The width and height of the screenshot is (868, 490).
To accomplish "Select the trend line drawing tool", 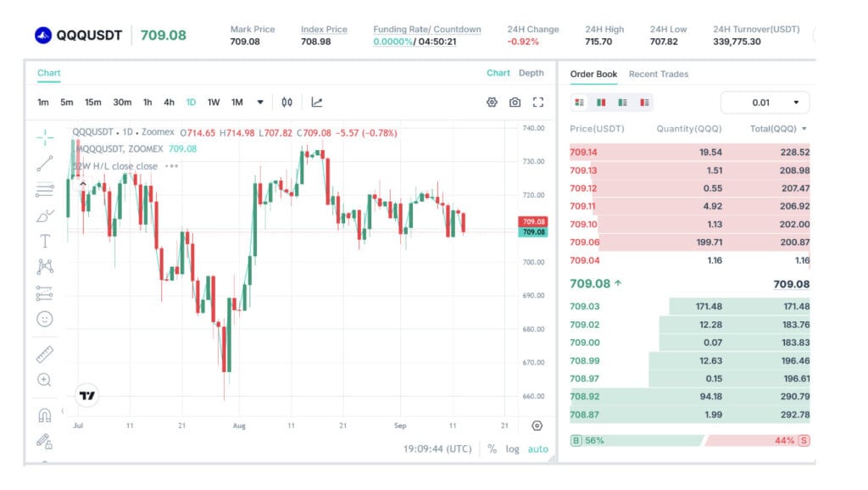I will point(45,164).
